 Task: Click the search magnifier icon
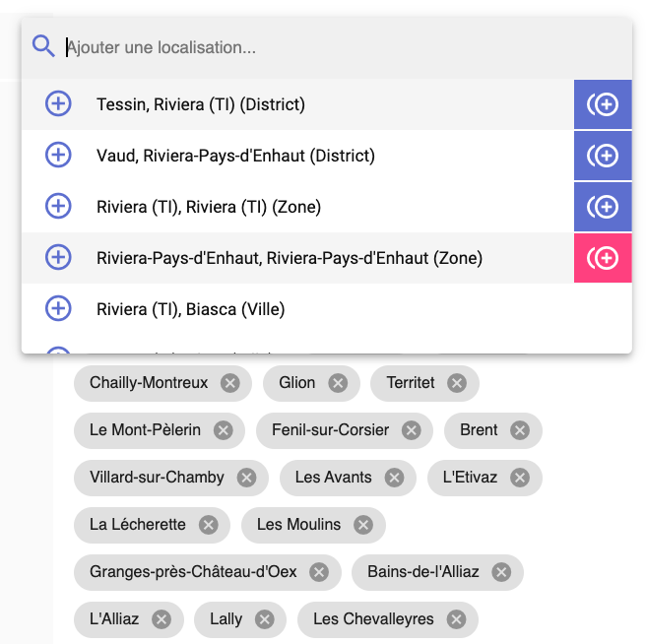pyautogui.click(x=43, y=46)
